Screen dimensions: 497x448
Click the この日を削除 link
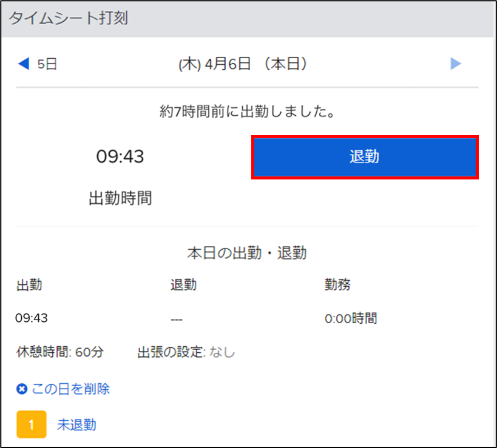pos(70,389)
